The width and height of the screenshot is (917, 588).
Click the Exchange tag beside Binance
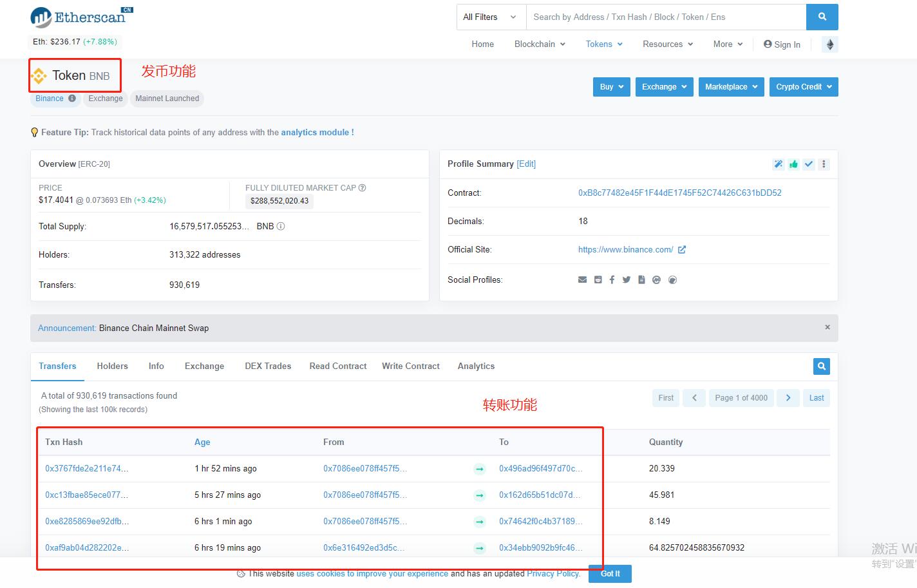point(106,99)
